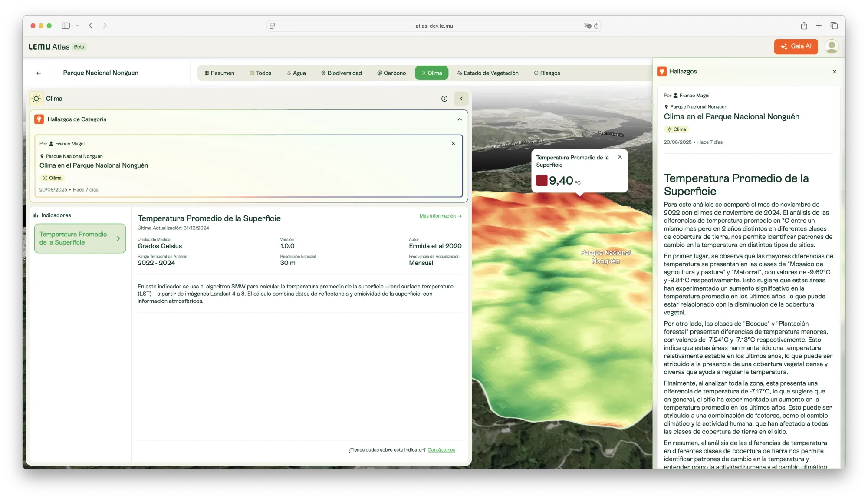868x499 pixels.
Task: Open the Riesgos tab
Action: (x=547, y=73)
